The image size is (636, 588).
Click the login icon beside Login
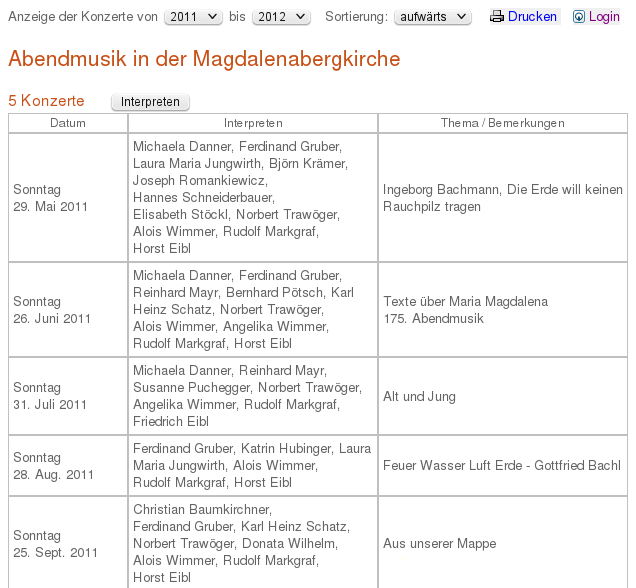[579, 17]
